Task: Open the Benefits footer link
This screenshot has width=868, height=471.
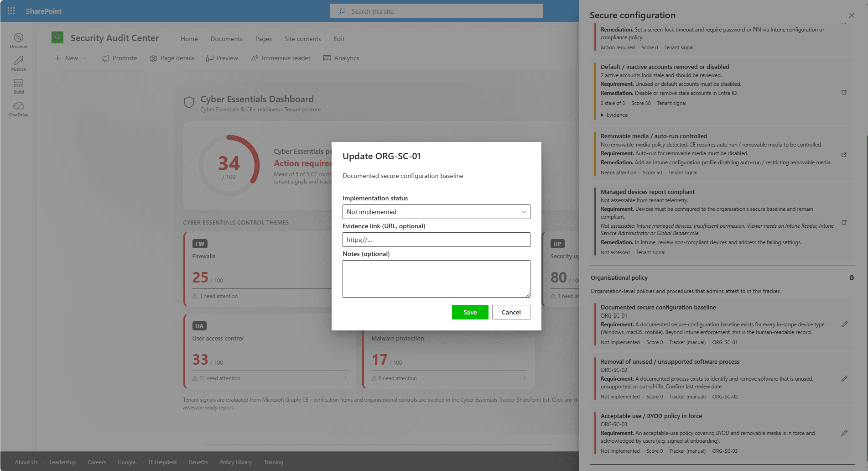Action: (198, 462)
